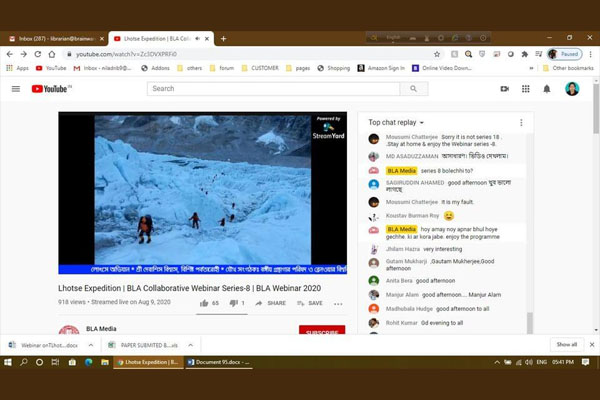Switch to the Inbox (287) browser tab
This screenshot has width=600, height=400.
click(55, 38)
